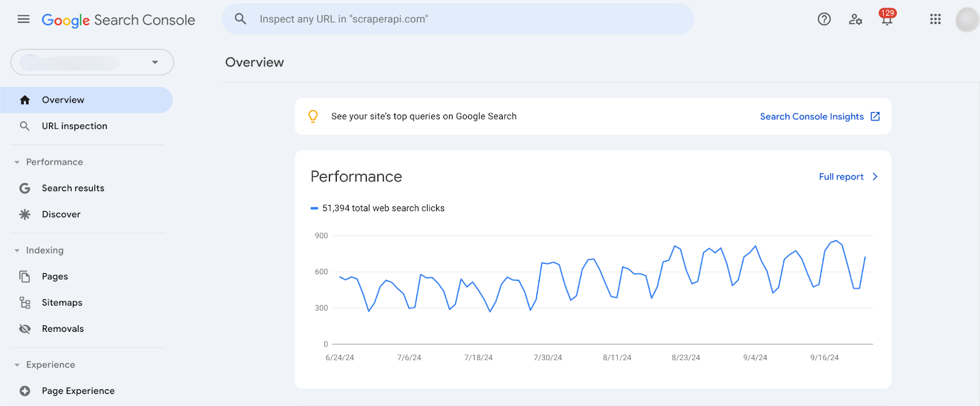
Task: Click the 900 y-axis value
Action: [x=322, y=236]
